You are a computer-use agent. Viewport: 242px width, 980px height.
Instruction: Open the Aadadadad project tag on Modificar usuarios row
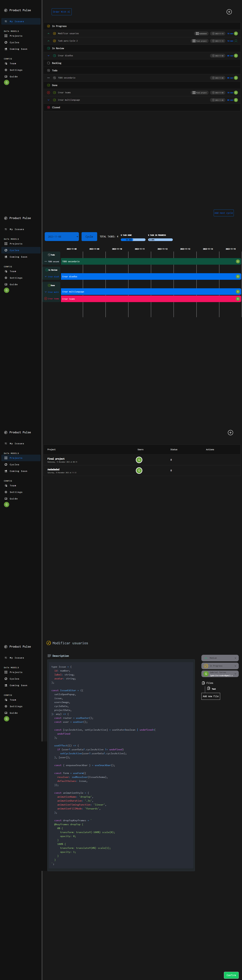coord(201,33)
